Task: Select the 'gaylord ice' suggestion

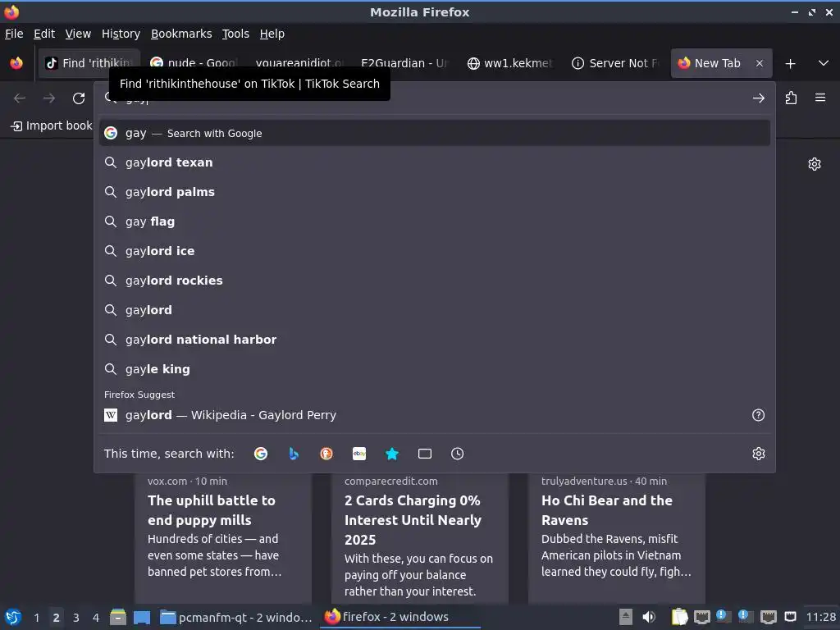Action: [x=435, y=251]
